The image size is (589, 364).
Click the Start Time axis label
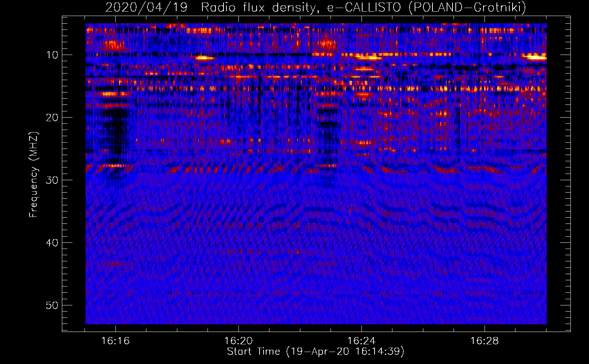tap(316, 352)
